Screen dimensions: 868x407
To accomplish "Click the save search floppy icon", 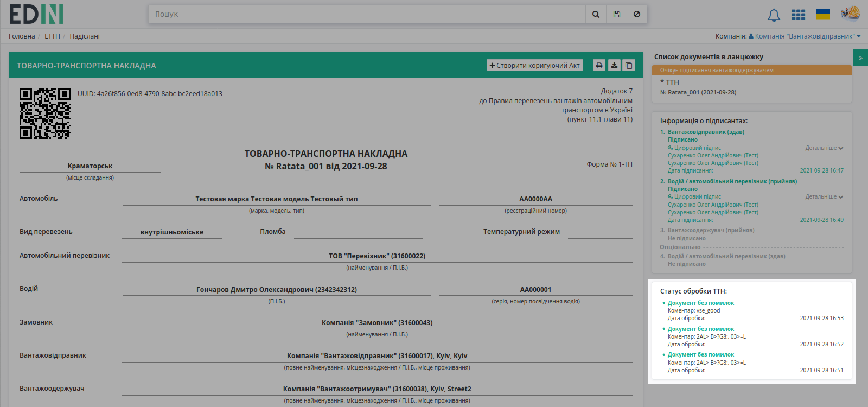I will [617, 14].
